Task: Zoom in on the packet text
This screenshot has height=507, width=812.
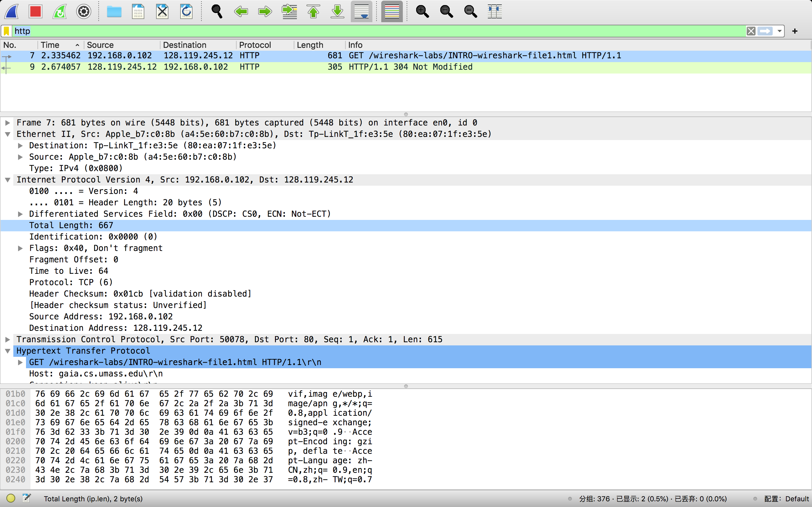Action: 422,11
